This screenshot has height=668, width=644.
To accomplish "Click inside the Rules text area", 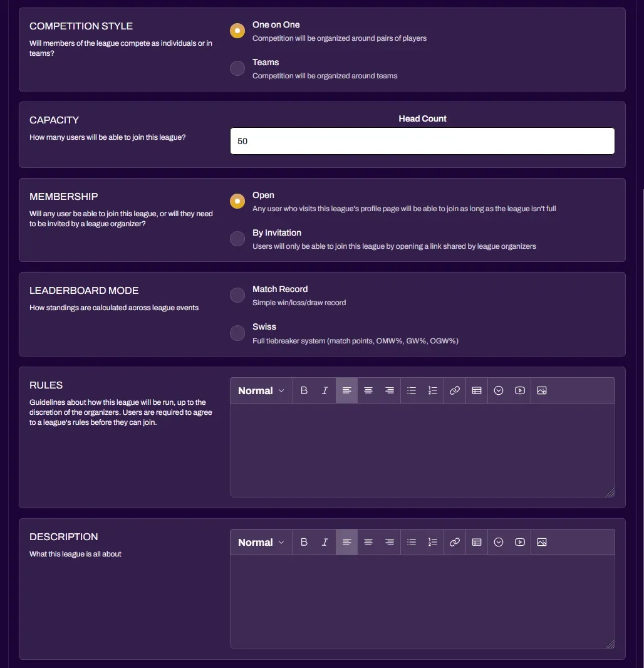I will click(422, 450).
